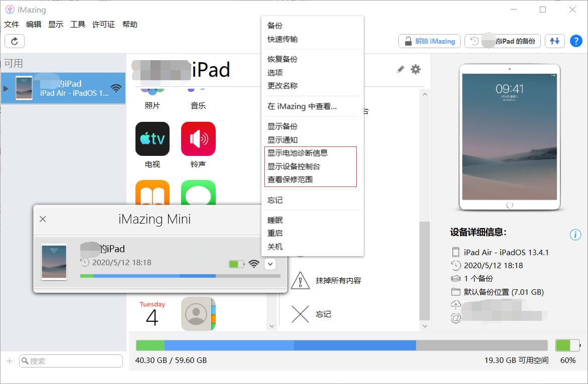Screen dimensions: 588x384
Task: Click the blue transfer arrows icon
Action: (x=554, y=41)
